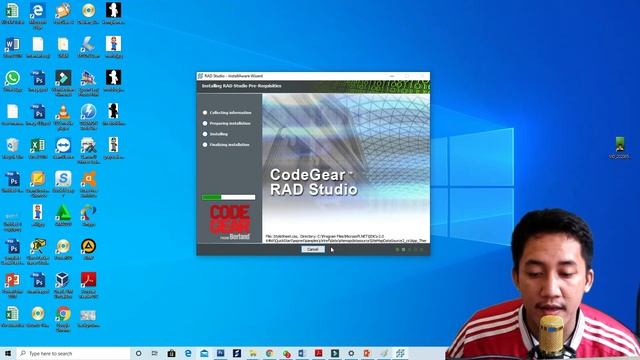Switch to Photoshop in the taskbar
The width and height of the screenshot is (640, 360).
(220, 353)
